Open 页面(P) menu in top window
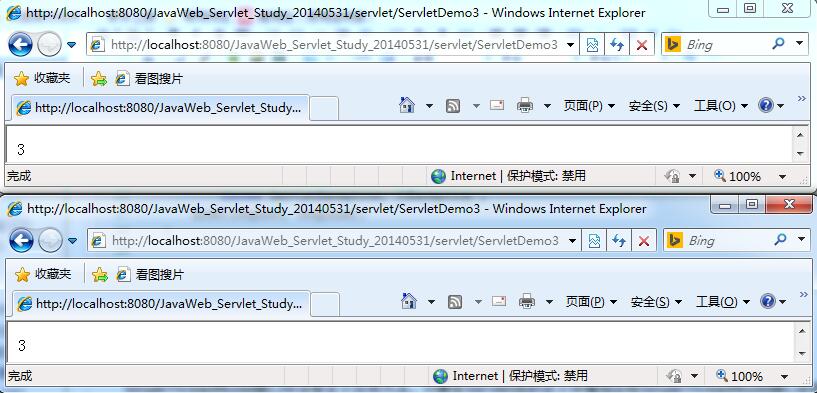Screen dimensions: 817x393 589,106
